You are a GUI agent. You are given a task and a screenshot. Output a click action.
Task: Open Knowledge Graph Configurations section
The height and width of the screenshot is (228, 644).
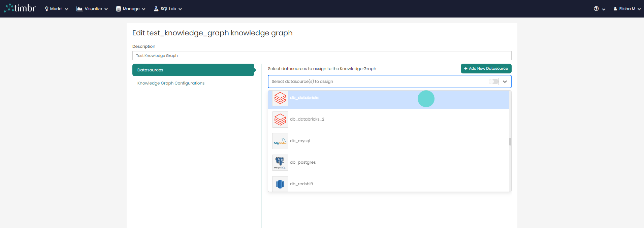pos(171,83)
